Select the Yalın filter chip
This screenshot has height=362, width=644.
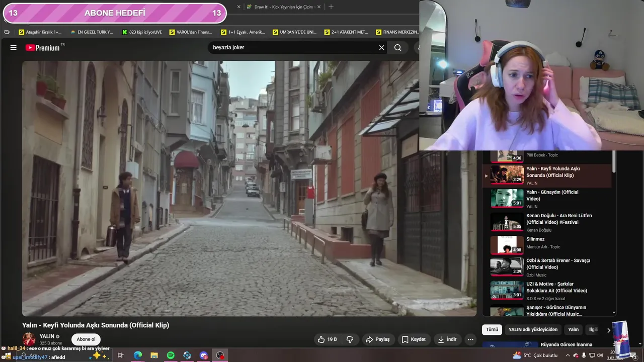click(573, 330)
